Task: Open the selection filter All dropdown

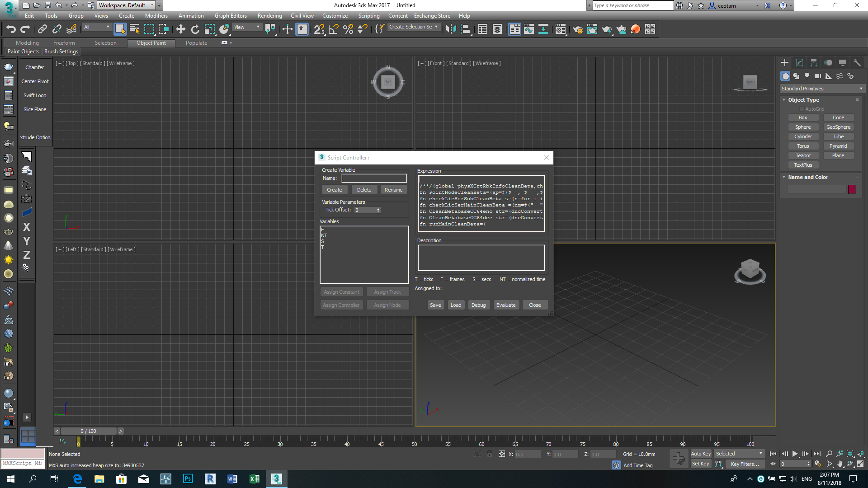Action: tap(96, 27)
